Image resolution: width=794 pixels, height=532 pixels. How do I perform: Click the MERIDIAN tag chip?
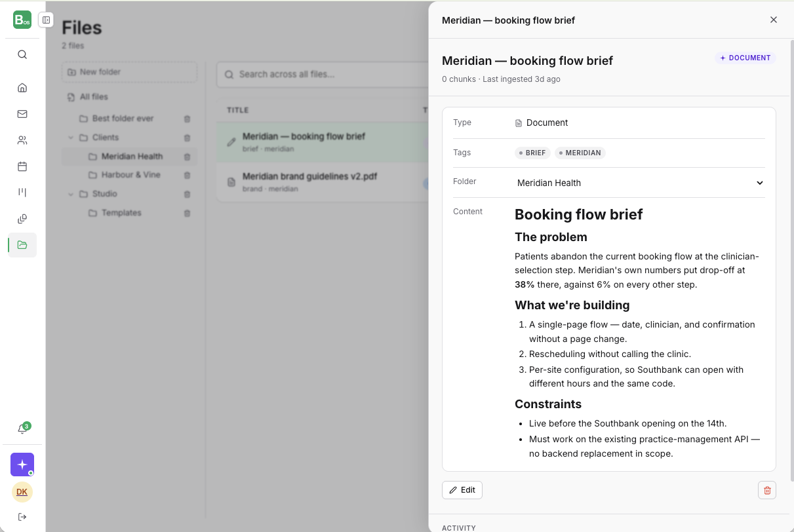[x=580, y=153]
